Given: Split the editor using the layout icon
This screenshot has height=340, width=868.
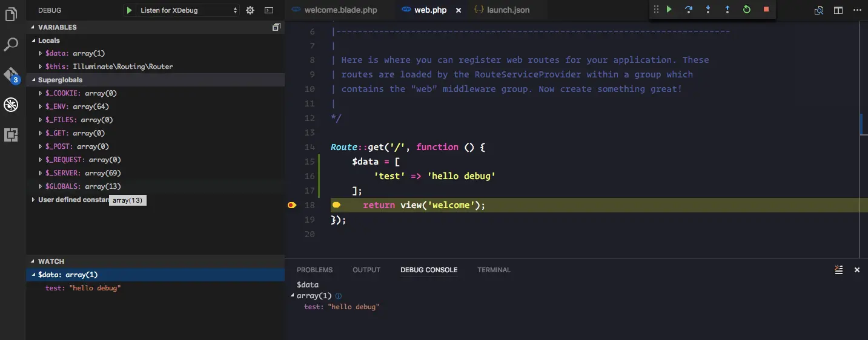Looking at the screenshot, I should point(838,10).
